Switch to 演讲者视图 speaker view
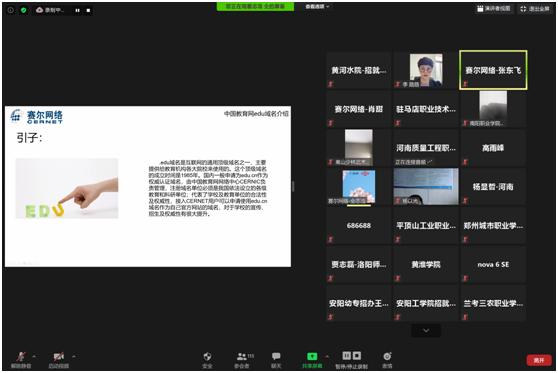Viewport: 558px width, 373px height. tap(494, 9)
